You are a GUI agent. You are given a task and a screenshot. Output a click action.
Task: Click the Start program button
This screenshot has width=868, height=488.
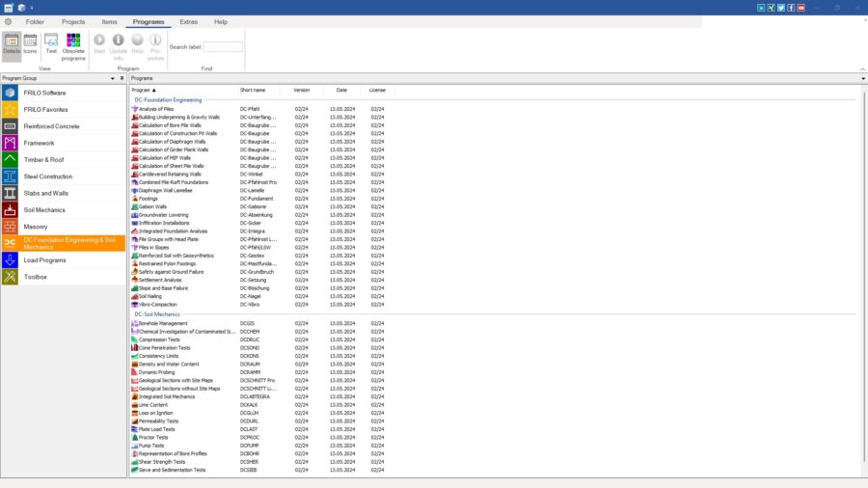(99, 44)
